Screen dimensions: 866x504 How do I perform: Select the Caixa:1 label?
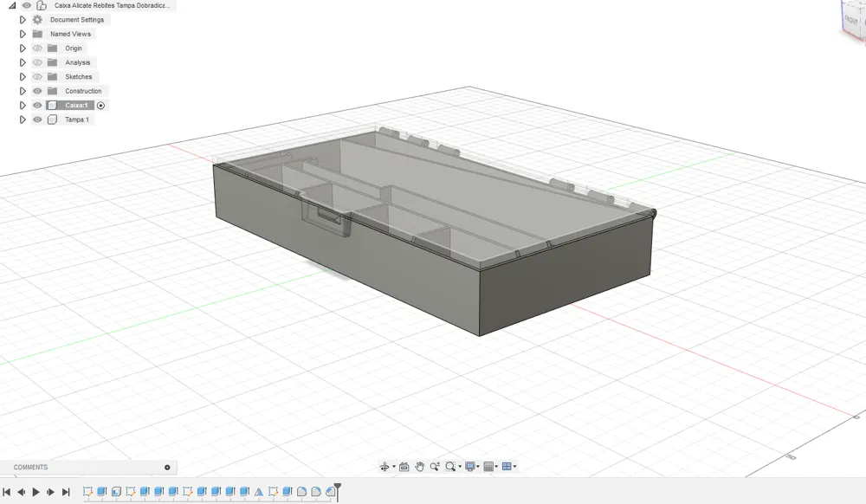(76, 106)
